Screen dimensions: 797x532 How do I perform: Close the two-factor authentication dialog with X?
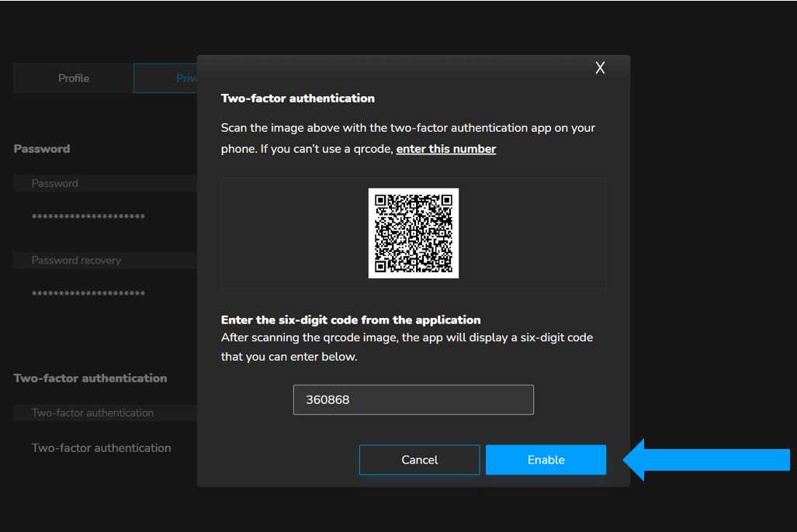point(600,67)
